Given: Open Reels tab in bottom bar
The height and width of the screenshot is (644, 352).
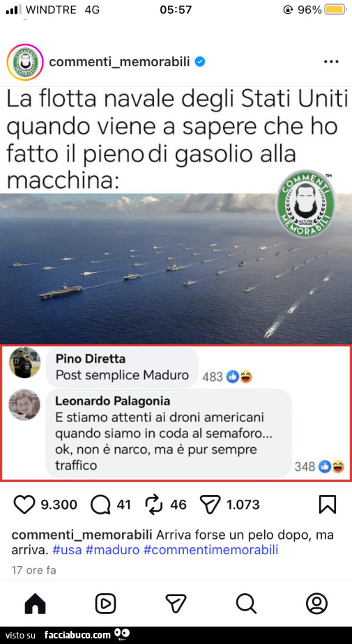Looking at the screenshot, I should (106, 604).
